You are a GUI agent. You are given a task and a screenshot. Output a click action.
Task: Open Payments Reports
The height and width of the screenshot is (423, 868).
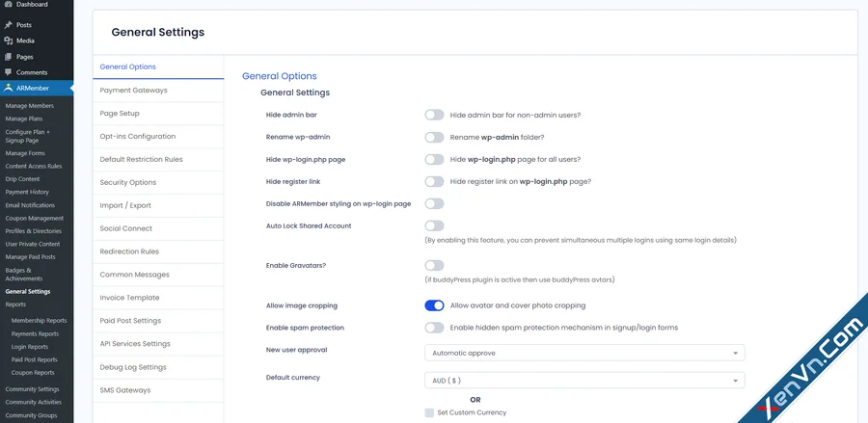click(35, 334)
